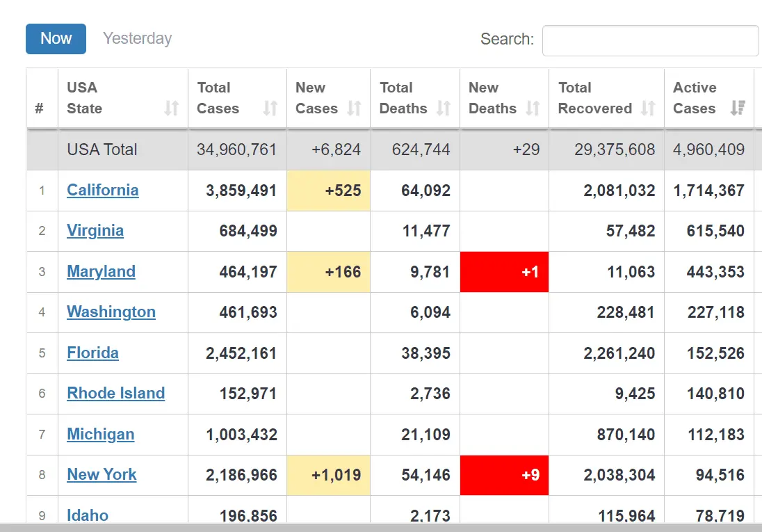The image size is (762, 532).
Task: Open the Maryland state link
Action: coord(101,272)
